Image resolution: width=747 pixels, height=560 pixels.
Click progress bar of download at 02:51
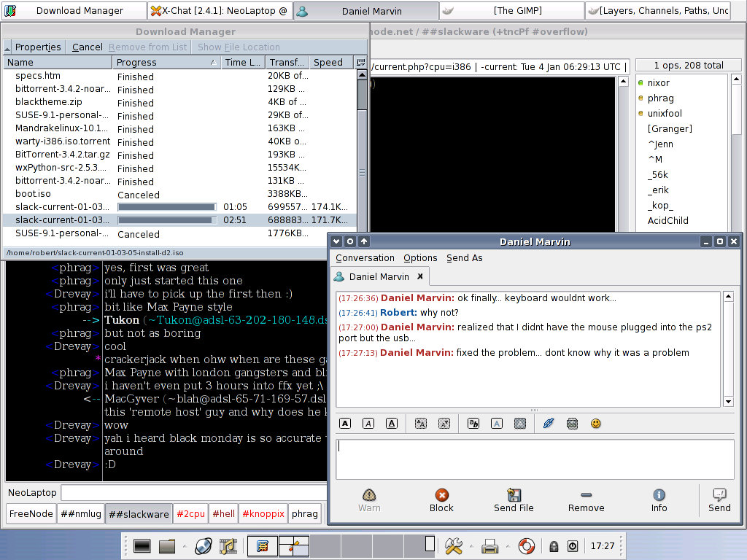pos(167,220)
